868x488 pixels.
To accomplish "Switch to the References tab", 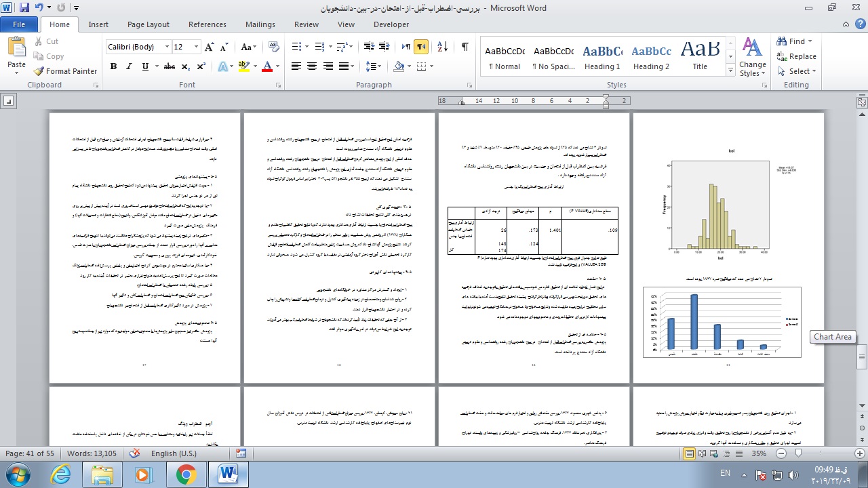I will point(208,24).
